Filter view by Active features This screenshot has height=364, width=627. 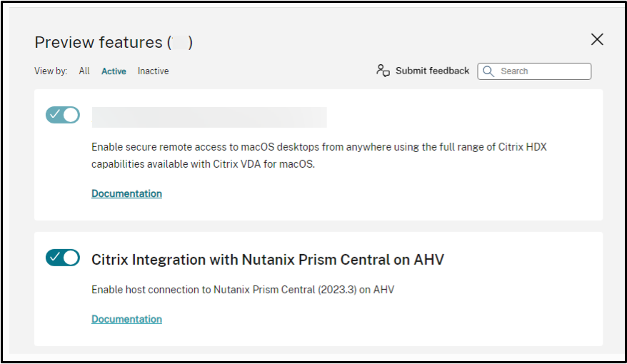[x=114, y=71]
